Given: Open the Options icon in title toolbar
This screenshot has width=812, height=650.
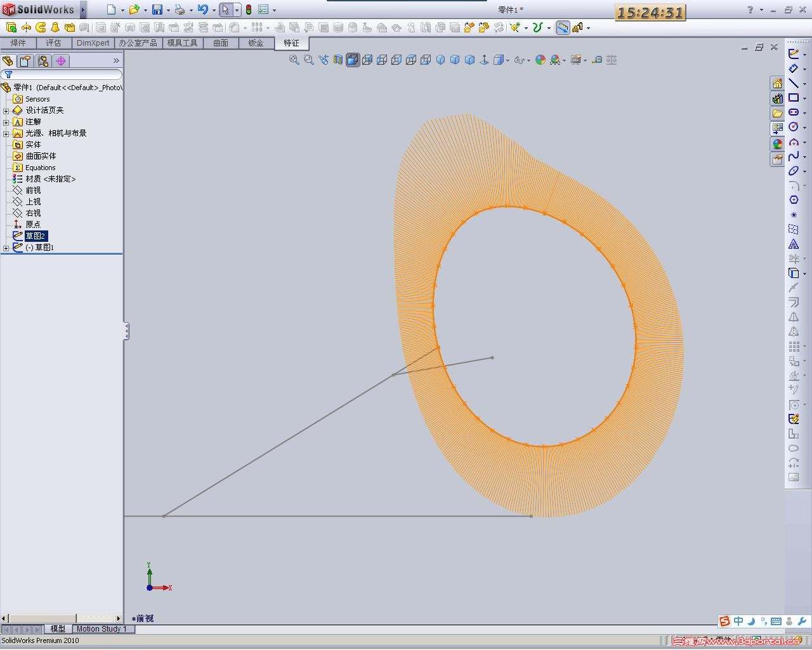Looking at the screenshot, I should point(263,10).
